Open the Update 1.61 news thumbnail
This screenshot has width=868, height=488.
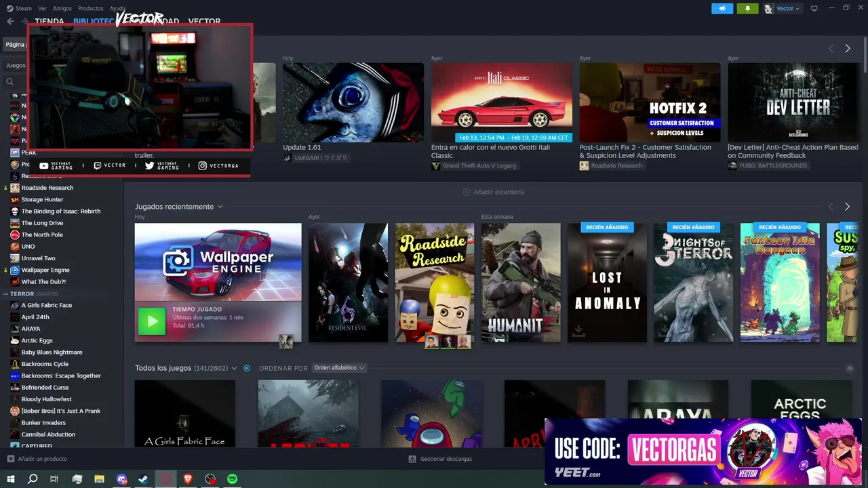353,102
